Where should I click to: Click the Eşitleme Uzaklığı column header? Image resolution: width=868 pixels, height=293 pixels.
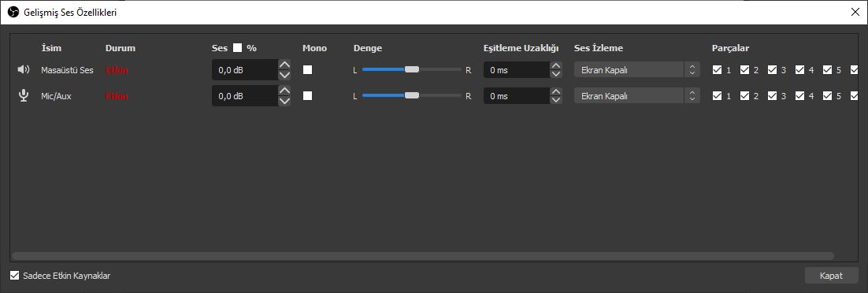tap(521, 48)
